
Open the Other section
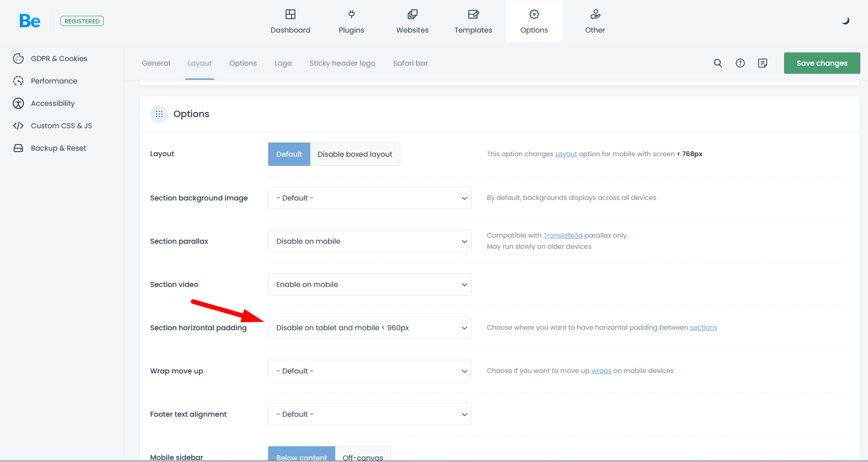595,21
